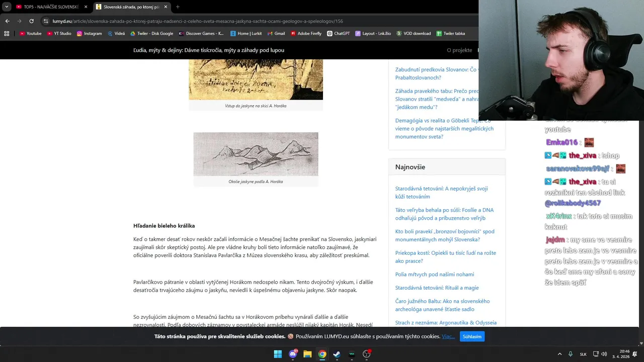Open the apps grid in bookmarks bar
The image size is (644, 362).
pos(7,34)
